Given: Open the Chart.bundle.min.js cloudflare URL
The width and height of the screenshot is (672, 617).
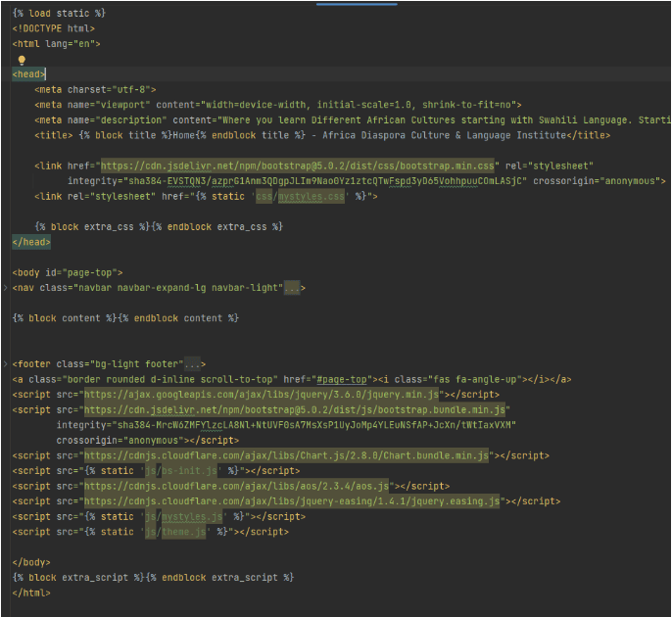Looking at the screenshot, I should (x=286, y=455).
